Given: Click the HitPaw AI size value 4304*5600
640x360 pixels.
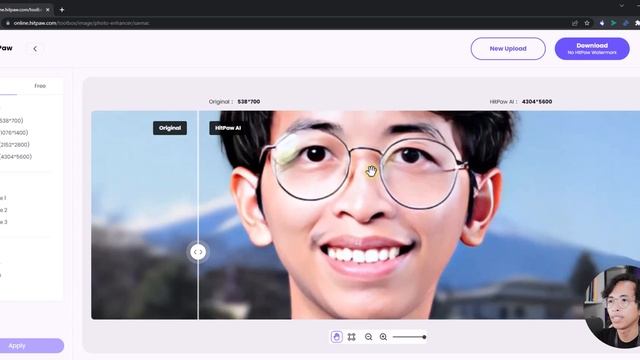Looking at the screenshot, I should 537,102.
